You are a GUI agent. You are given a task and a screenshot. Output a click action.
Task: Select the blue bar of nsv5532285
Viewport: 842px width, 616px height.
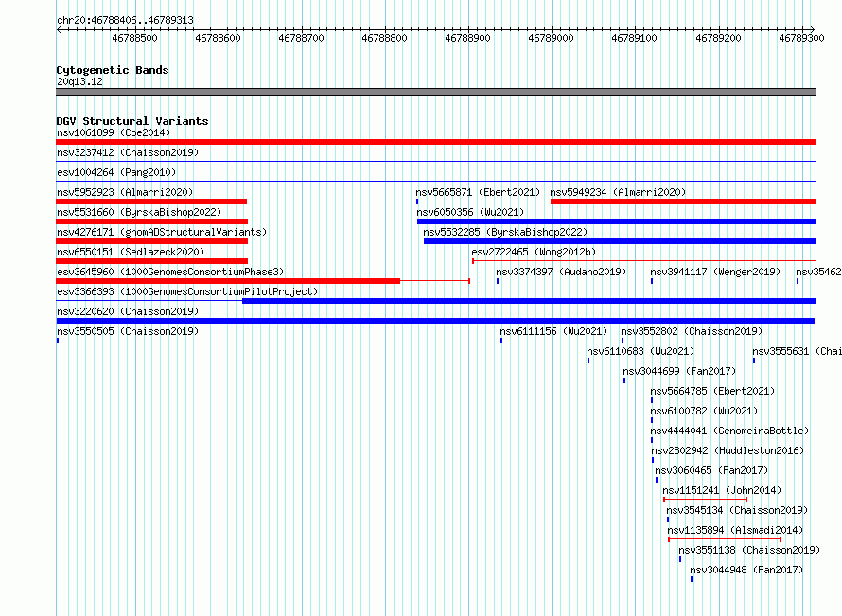point(620,241)
